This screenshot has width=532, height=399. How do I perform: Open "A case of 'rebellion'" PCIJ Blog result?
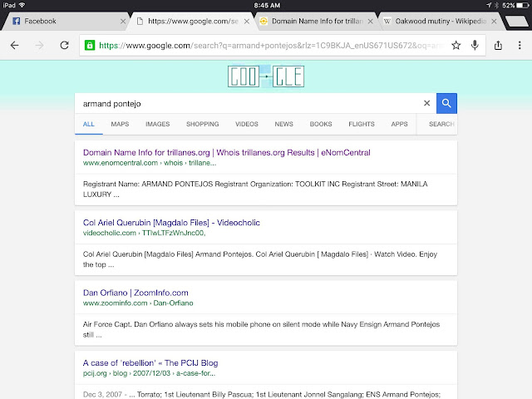click(x=150, y=363)
